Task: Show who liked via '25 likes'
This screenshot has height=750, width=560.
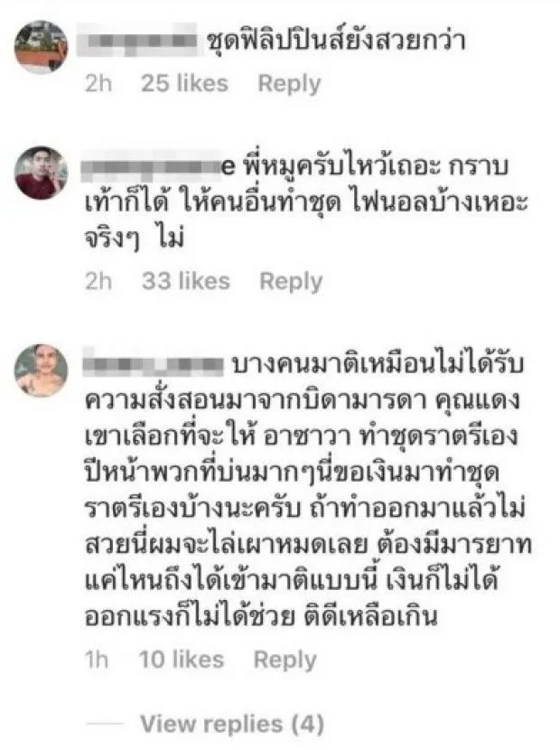Action: (184, 83)
